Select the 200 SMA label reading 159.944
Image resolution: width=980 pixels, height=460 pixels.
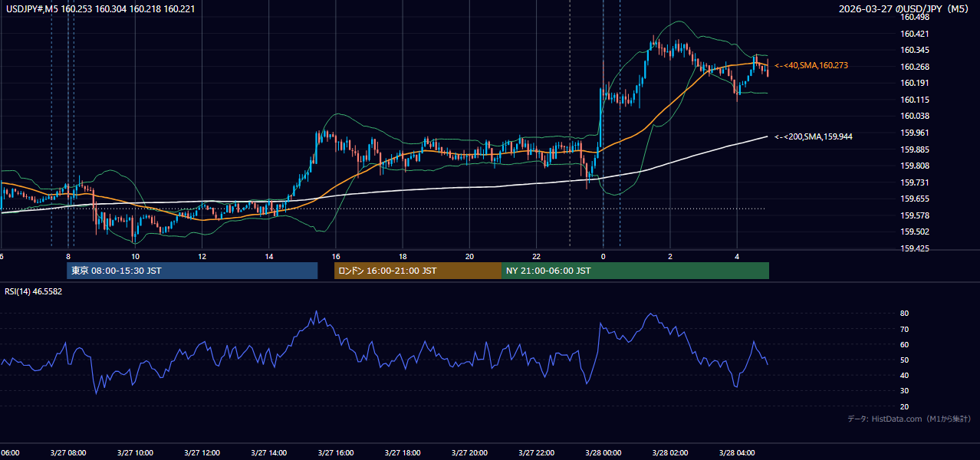[813, 136]
